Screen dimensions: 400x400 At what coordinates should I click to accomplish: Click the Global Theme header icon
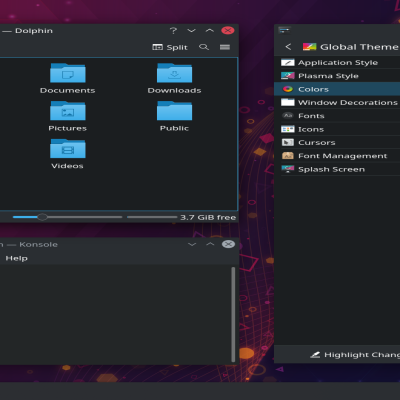tap(309, 47)
